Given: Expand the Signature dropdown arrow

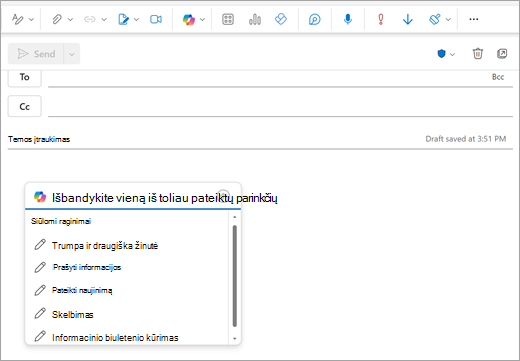Looking at the screenshot, I should pyautogui.click(x=136, y=19).
